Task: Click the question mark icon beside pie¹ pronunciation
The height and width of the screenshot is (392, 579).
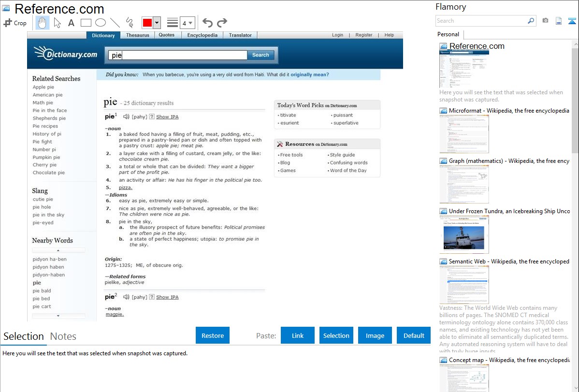Action: coord(152,117)
